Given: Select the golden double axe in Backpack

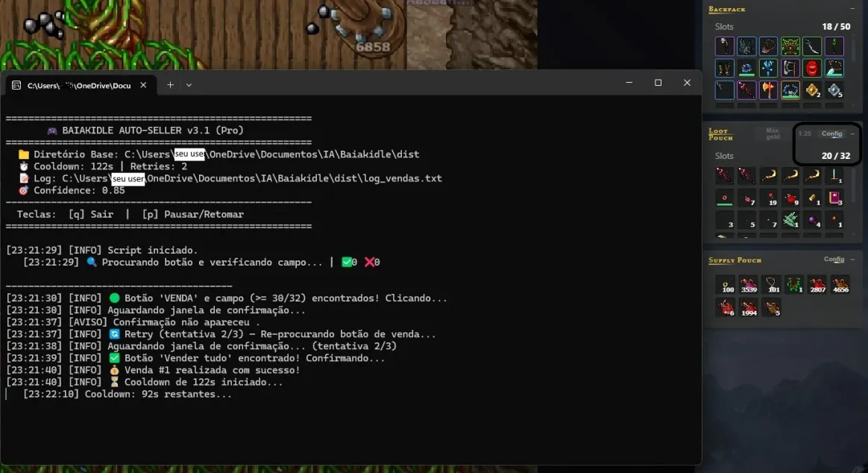Looking at the screenshot, I should [x=768, y=90].
